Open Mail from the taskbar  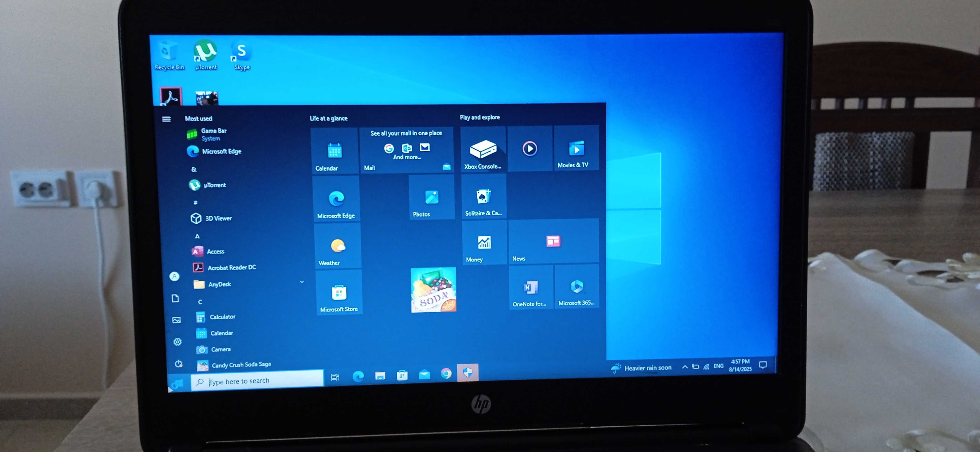point(424,375)
